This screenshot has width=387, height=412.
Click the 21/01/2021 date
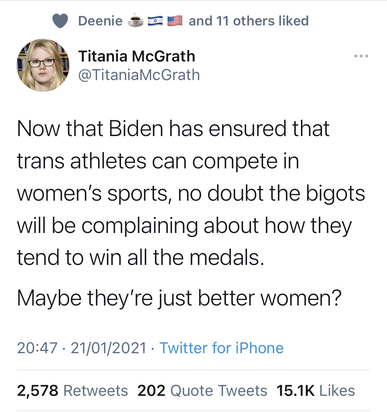[109, 348]
